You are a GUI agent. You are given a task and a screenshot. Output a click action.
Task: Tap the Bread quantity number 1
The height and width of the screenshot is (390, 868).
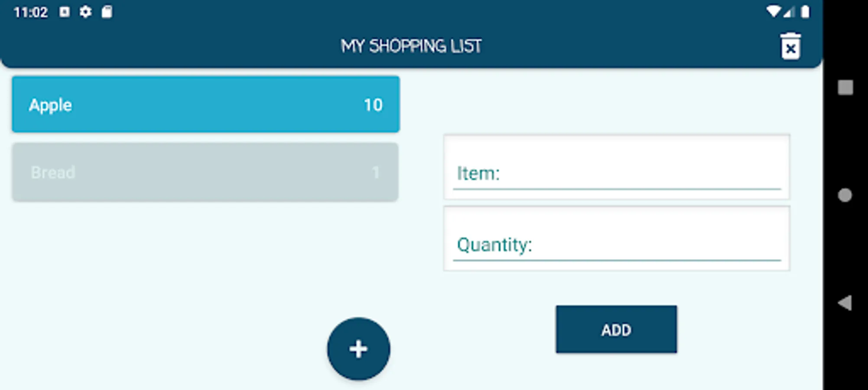click(x=375, y=172)
